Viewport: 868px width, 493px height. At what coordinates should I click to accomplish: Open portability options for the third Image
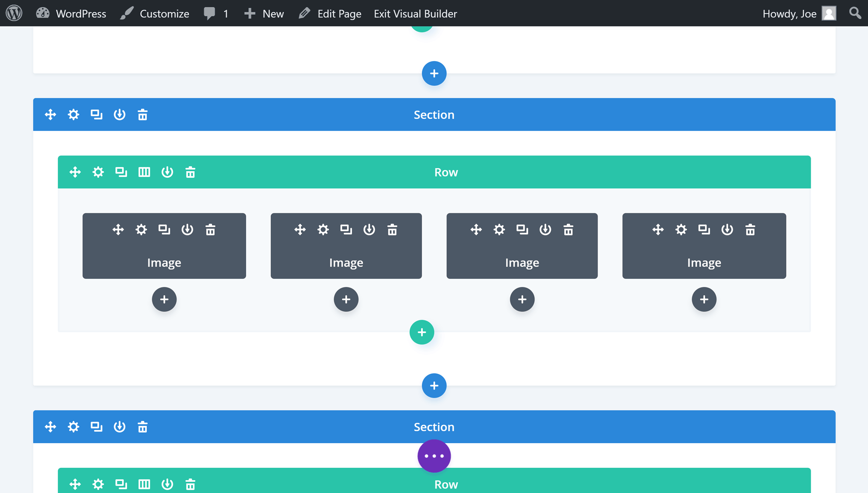pyautogui.click(x=546, y=230)
